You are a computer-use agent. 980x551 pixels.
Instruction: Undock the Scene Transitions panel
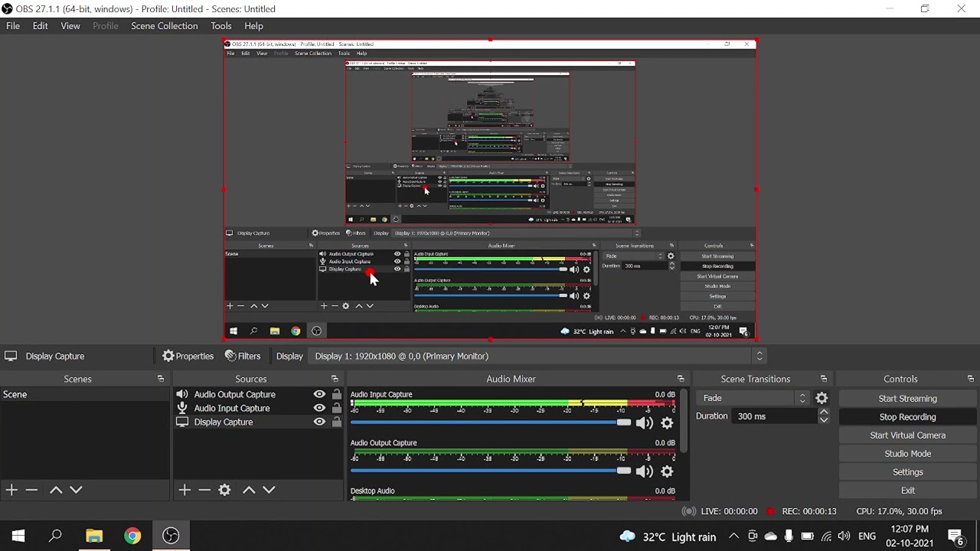pos(824,379)
